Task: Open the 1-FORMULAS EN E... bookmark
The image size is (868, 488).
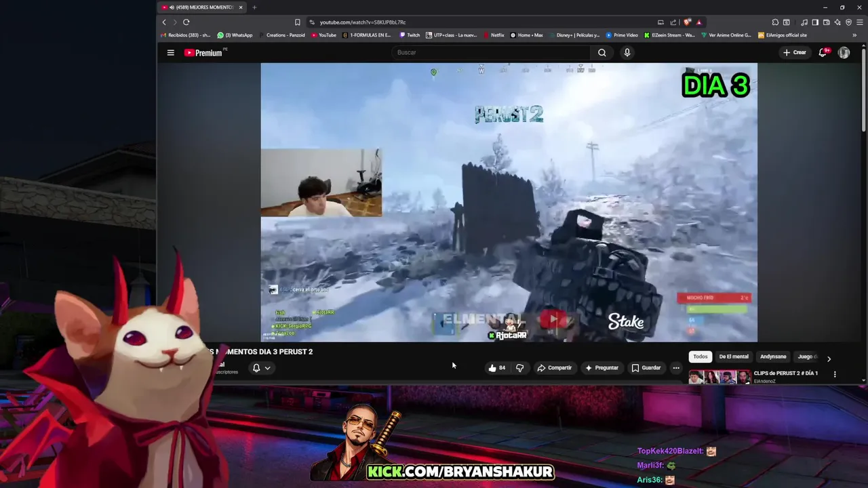Action: tap(367, 35)
